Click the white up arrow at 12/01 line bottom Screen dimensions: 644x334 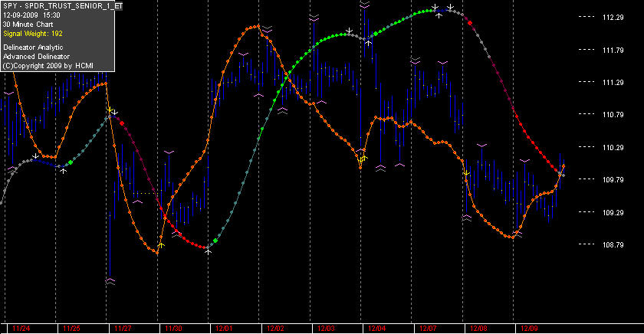[209, 251]
